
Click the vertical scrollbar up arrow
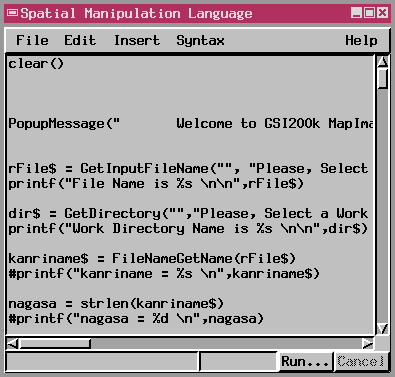click(x=383, y=62)
